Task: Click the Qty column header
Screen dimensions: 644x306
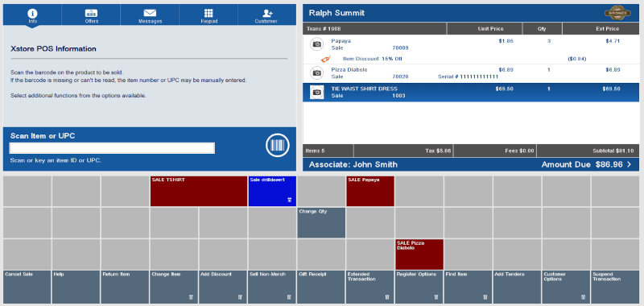Action: (542, 29)
